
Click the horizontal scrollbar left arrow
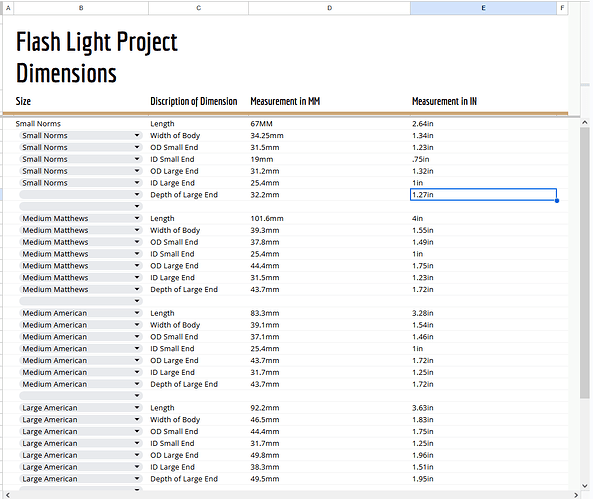[x=8, y=495]
